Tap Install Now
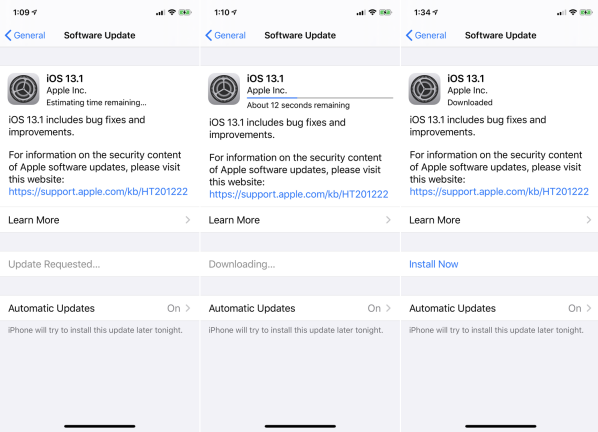 click(434, 264)
